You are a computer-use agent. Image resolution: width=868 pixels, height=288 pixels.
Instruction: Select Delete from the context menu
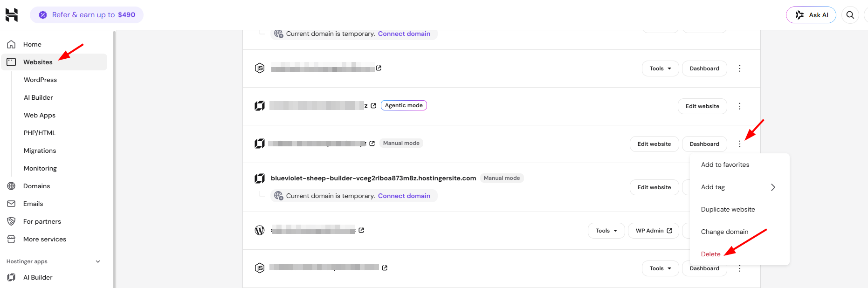point(710,254)
